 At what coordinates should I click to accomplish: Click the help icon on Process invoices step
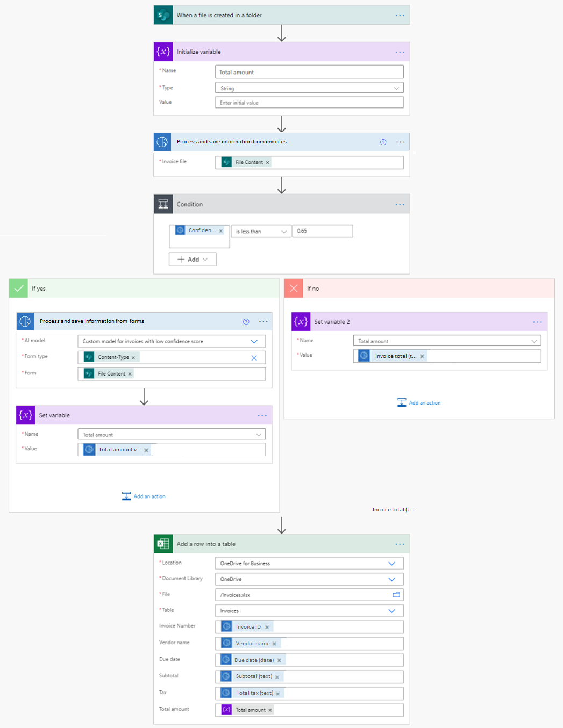coord(383,141)
